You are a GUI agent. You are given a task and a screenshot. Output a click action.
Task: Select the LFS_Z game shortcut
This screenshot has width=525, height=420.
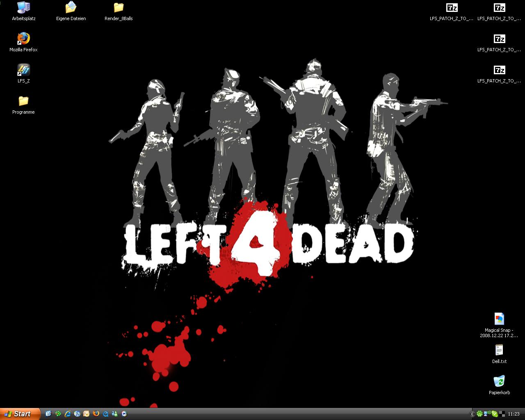coord(23,73)
